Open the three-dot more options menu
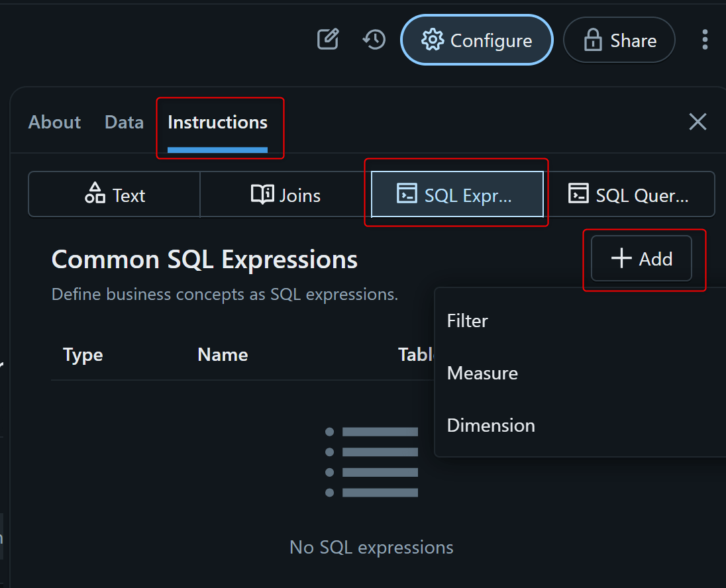The image size is (726, 588). [x=705, y=40]
